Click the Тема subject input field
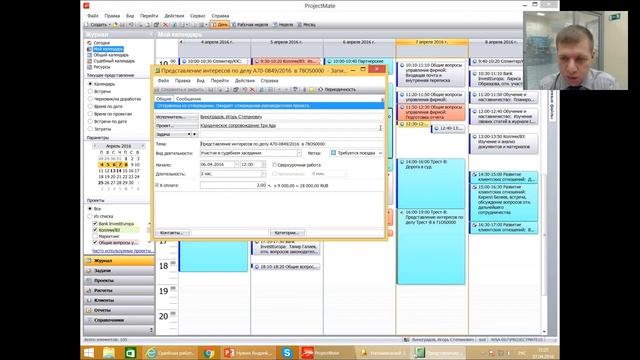 coord(291,144)
